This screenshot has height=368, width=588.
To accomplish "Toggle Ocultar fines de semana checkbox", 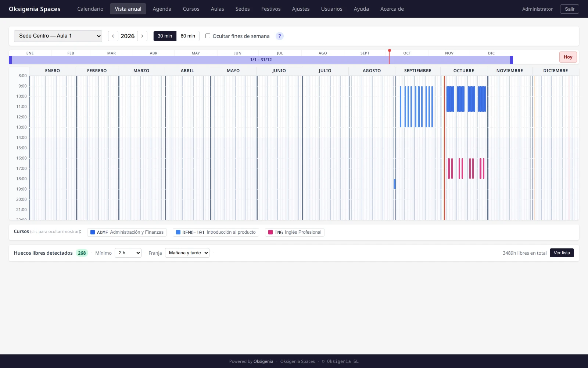I will coord(208,36).
